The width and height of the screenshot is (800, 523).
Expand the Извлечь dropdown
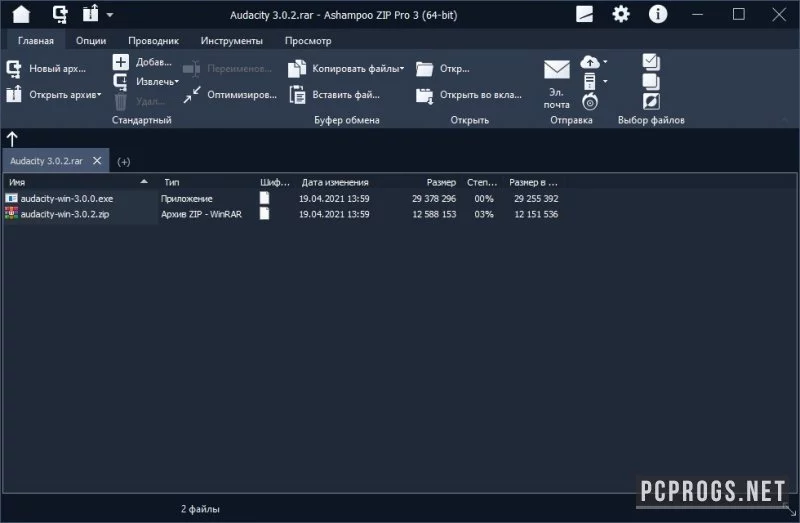(x=177, y=82)
